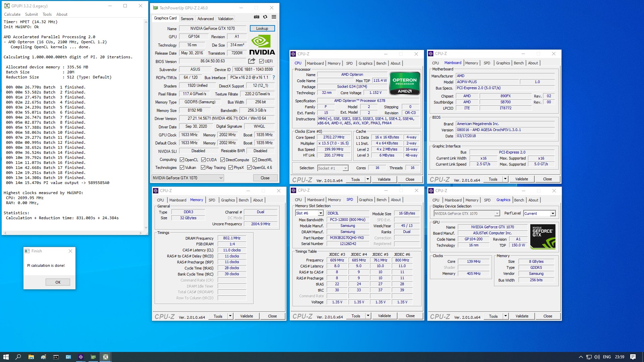Toggle the PhysX checkbox
The width and height of the screenshot is (644, 362).
pyautogui.click(x=230, y=168)
